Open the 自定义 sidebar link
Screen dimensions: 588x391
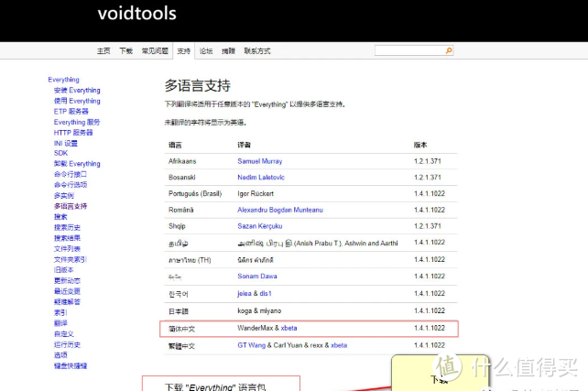(x=64, y=334)
